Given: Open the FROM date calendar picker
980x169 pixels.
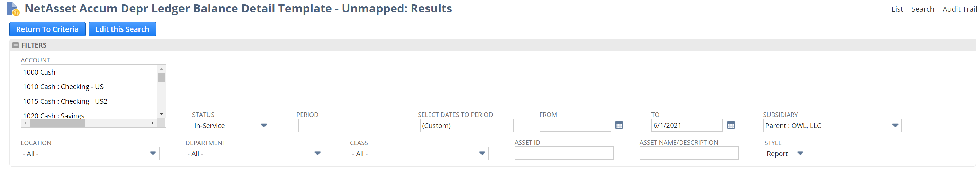Looking at the screenshot, I should (x=619, y=125).
